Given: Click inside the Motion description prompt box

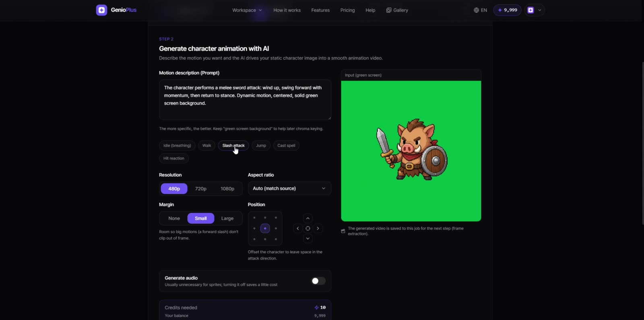Looking at the screenshot, I should pos(245,100).
